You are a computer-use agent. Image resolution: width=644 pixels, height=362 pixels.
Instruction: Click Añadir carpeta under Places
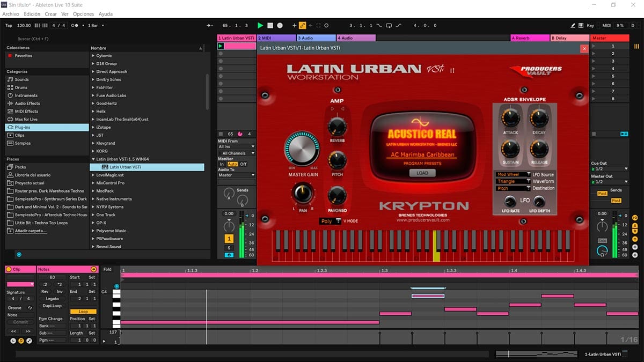(x=31, y=231)
